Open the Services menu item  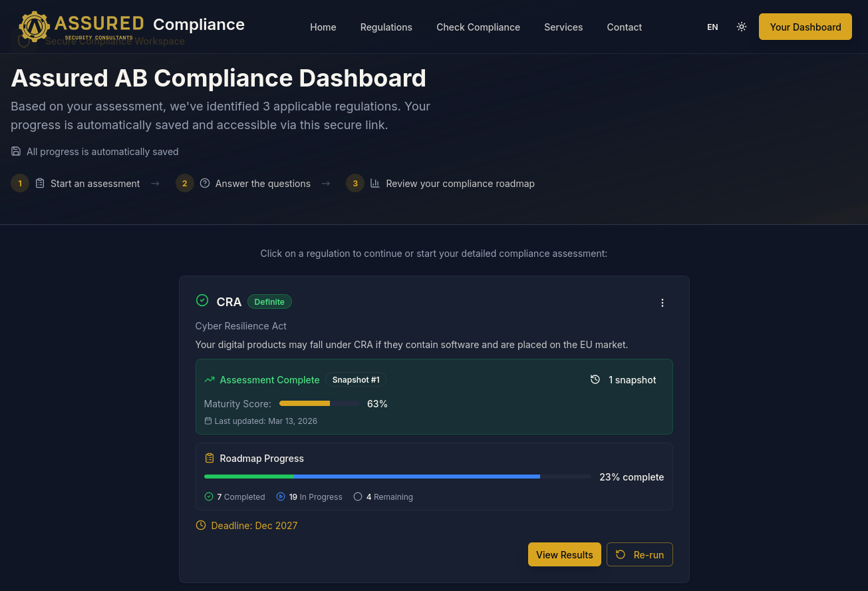coord(563,27)
